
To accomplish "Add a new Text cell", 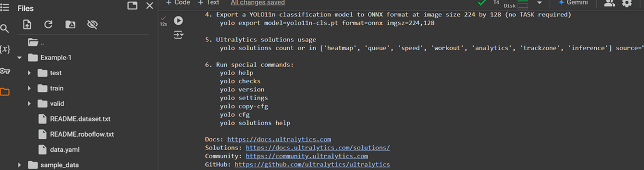I will coord(209,2).
